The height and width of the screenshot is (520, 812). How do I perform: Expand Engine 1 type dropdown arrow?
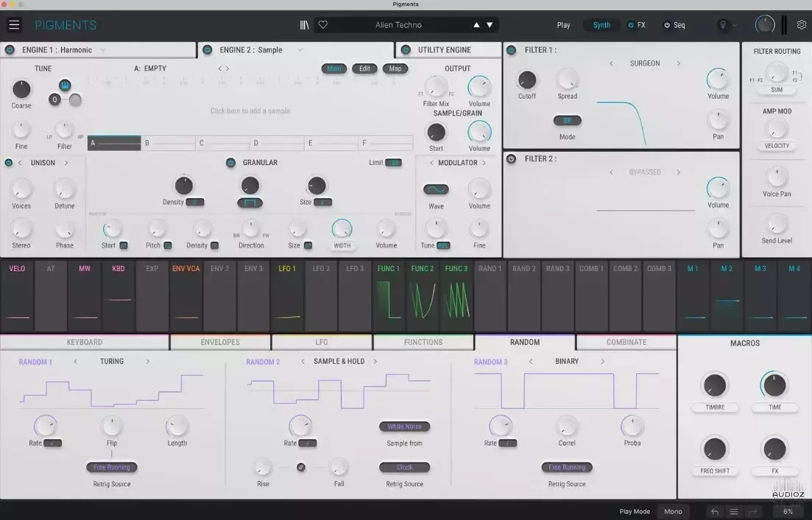click(x=102, y=50)
